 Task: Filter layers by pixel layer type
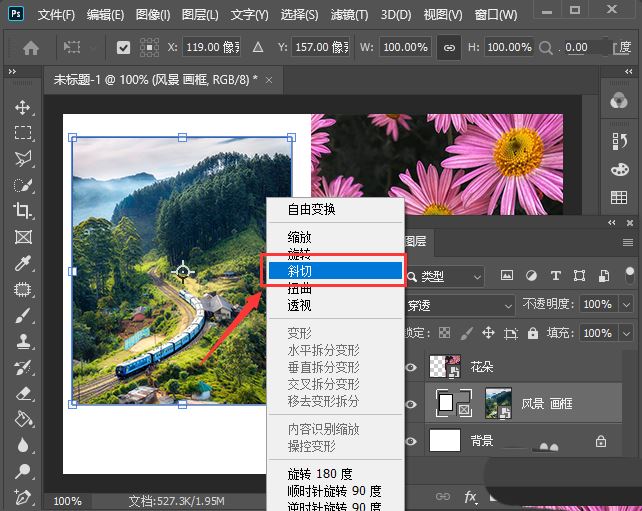click(506, 276)
